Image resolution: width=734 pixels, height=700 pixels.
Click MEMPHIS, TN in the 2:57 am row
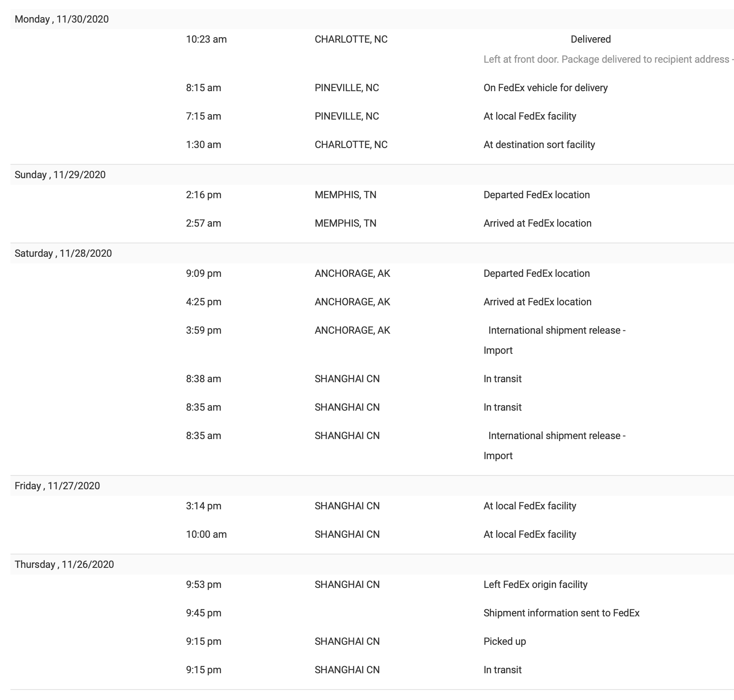345,223
